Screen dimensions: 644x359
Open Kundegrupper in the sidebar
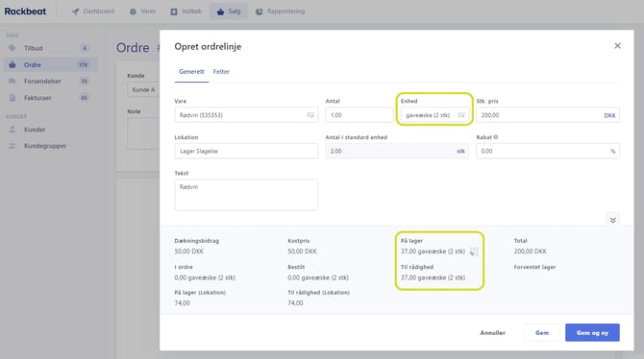click(x=51, y=146)
